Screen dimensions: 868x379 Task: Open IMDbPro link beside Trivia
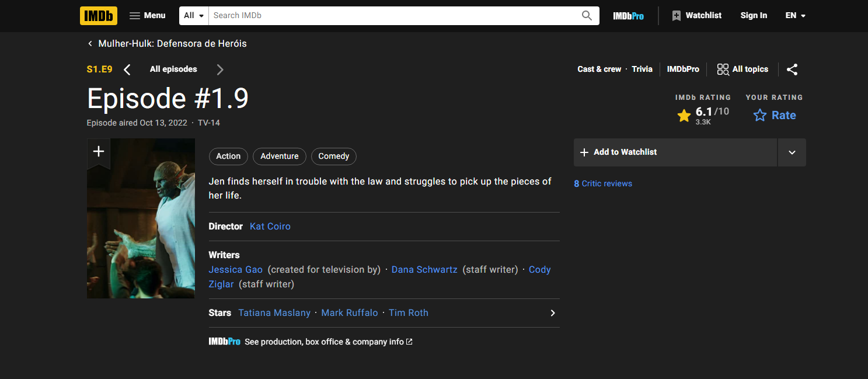(683, 69)
